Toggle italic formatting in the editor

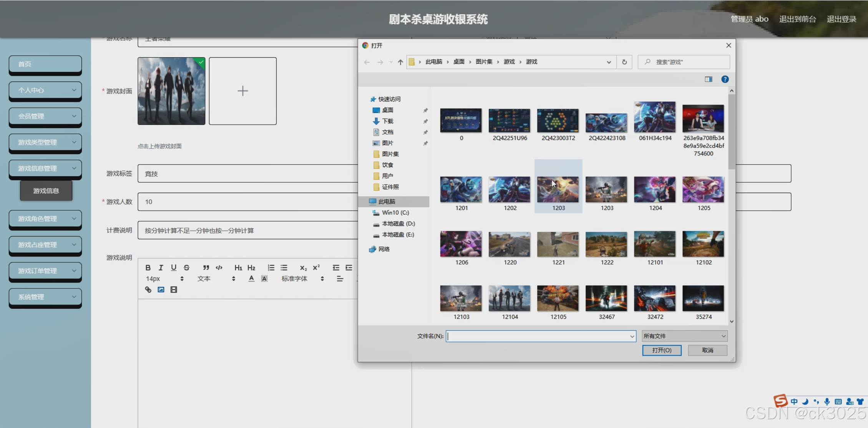tap(161, 268)
